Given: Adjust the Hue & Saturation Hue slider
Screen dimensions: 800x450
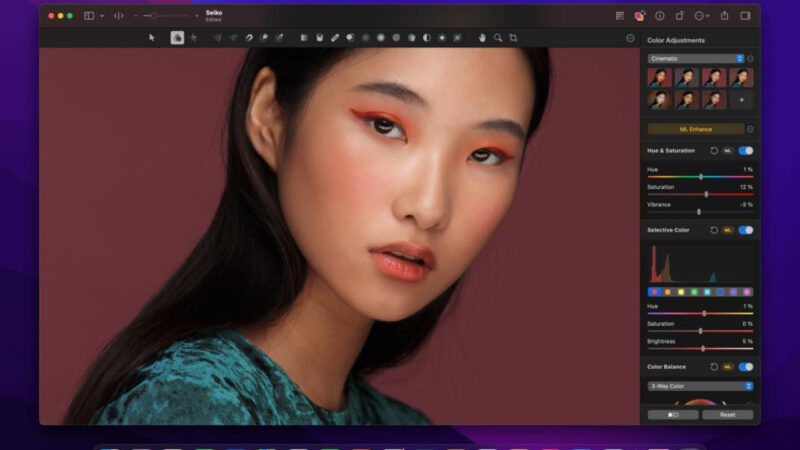Looking at the screenshot, I should click(x=701, y=177).
